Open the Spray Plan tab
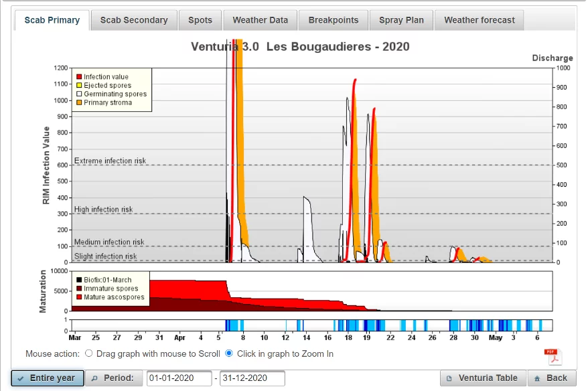The width and height of the screenshot is (588, 391). (x=401, y=20)
